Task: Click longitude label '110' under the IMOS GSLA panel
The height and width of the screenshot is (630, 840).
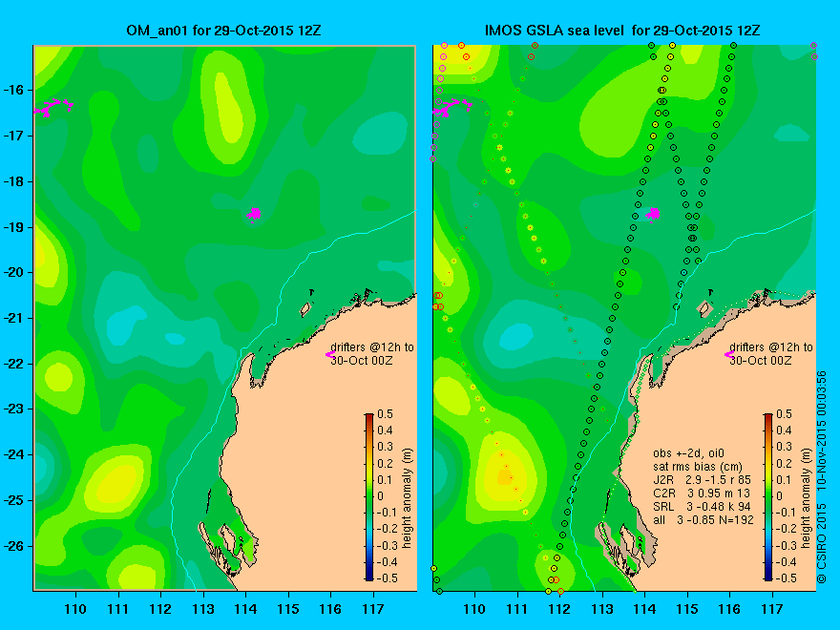Action: (474, 609)
